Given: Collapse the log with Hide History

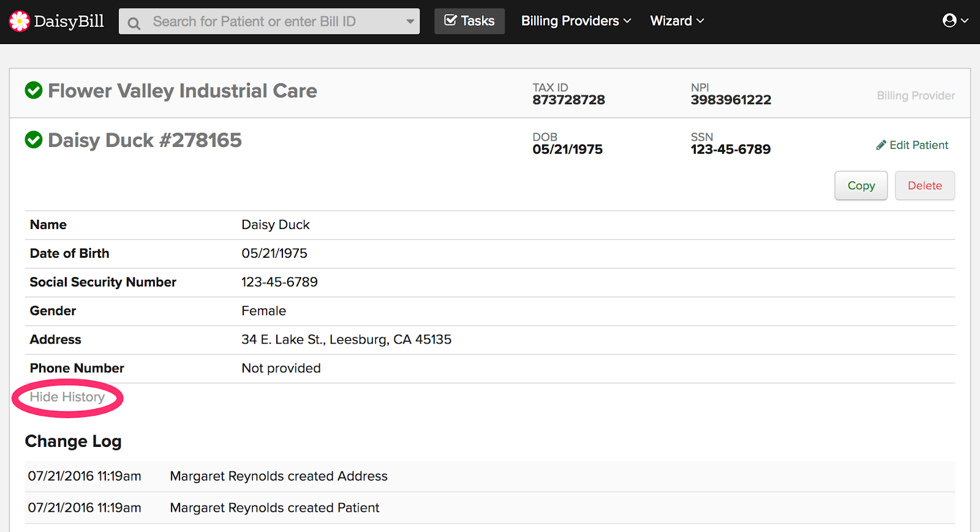Looking at the screenshot, I should click(x=67, y=397).
